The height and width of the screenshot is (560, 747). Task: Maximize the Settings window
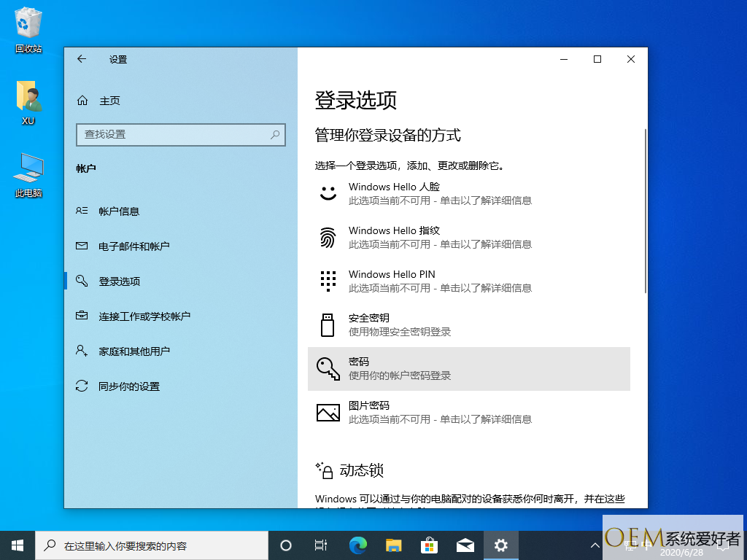click(x=597, y=59)
